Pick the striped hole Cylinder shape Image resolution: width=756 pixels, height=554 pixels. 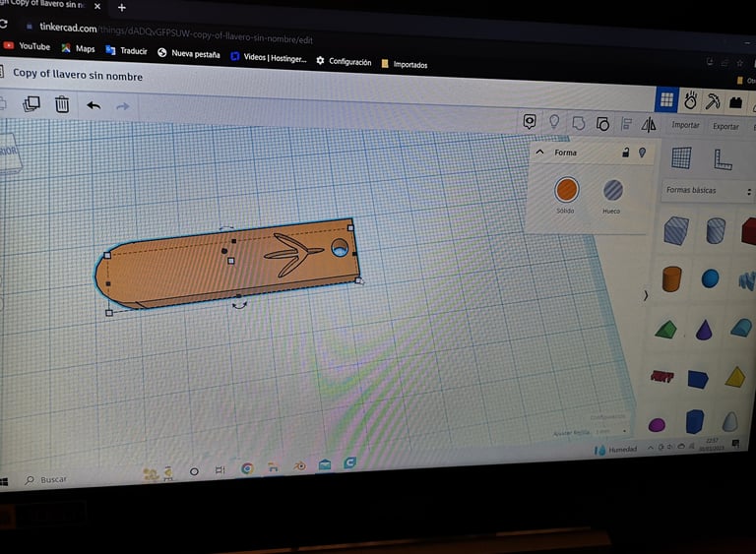coord(716,230)
